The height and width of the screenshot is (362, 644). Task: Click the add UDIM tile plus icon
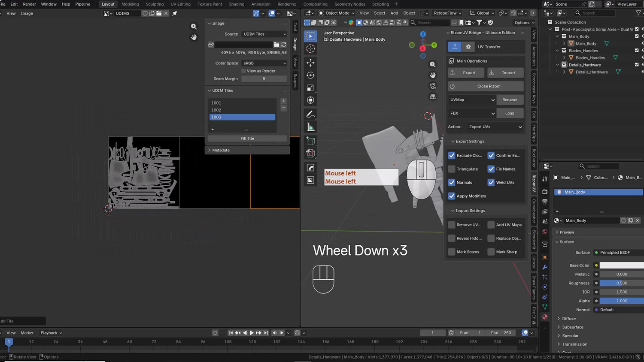coord(283,101)
